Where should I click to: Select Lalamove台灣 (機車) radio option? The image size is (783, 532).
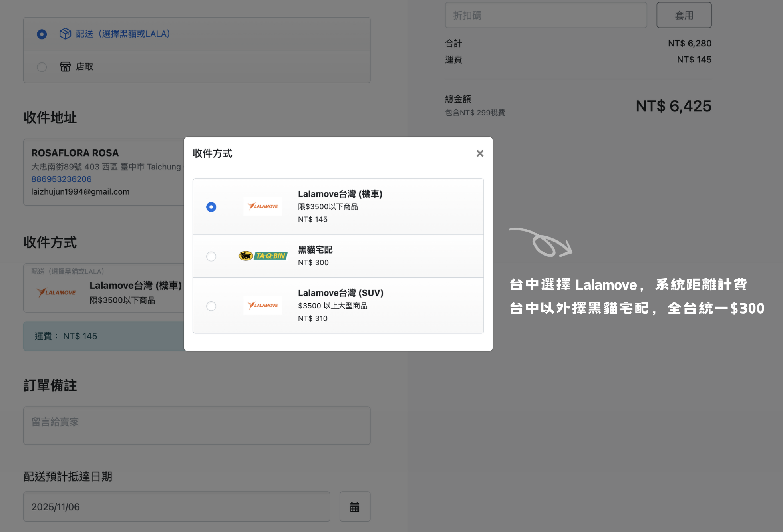pyautogui.click(x=211, y=207)
